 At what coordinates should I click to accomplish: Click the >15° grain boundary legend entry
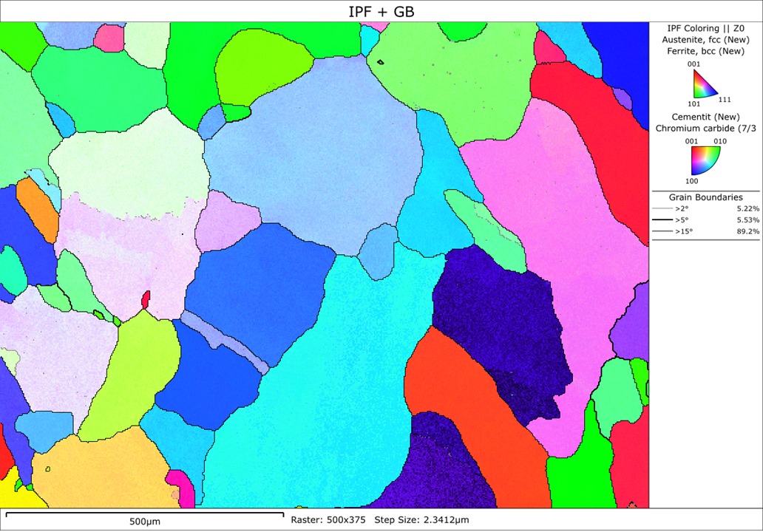click(x=705, y=231)
